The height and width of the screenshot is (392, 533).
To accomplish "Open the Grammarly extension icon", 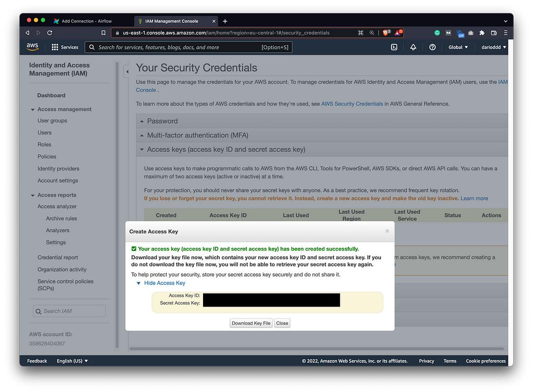I will [x=437, y=33].
